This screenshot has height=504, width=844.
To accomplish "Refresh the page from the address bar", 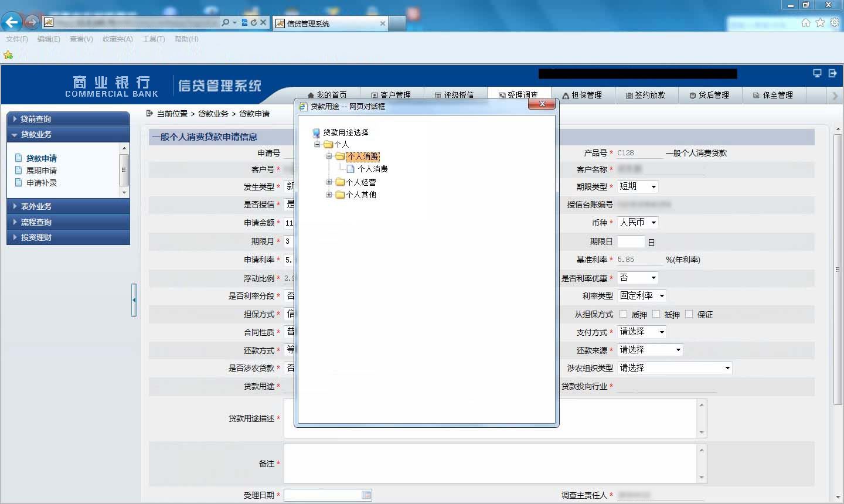I will click(254, 22).
